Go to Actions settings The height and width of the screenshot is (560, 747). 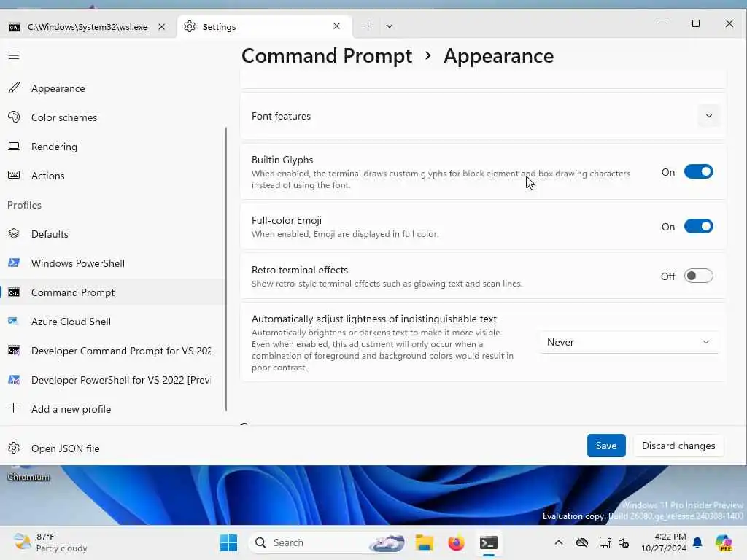point(112,175)
